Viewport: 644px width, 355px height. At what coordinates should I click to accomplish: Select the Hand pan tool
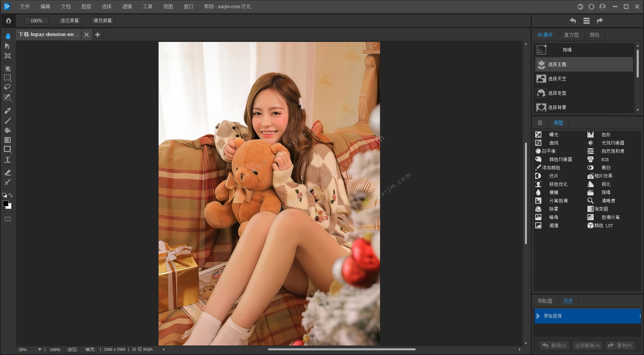tap(8, 36)
